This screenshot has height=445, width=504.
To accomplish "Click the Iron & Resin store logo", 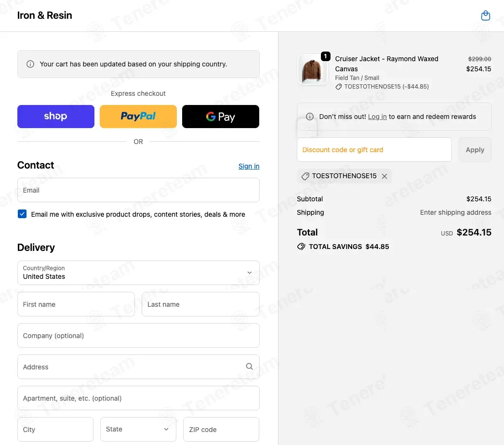I will [45, 15].
